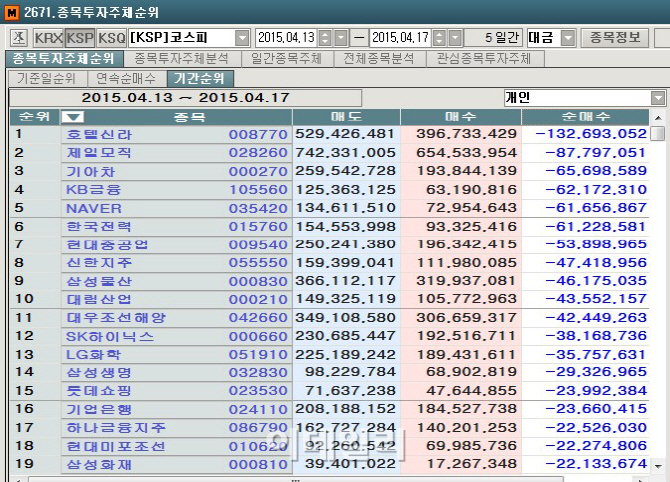Viewport: 670px width, 482px height.
Task: Select the KSP market toggle
Action: [80, 38]
